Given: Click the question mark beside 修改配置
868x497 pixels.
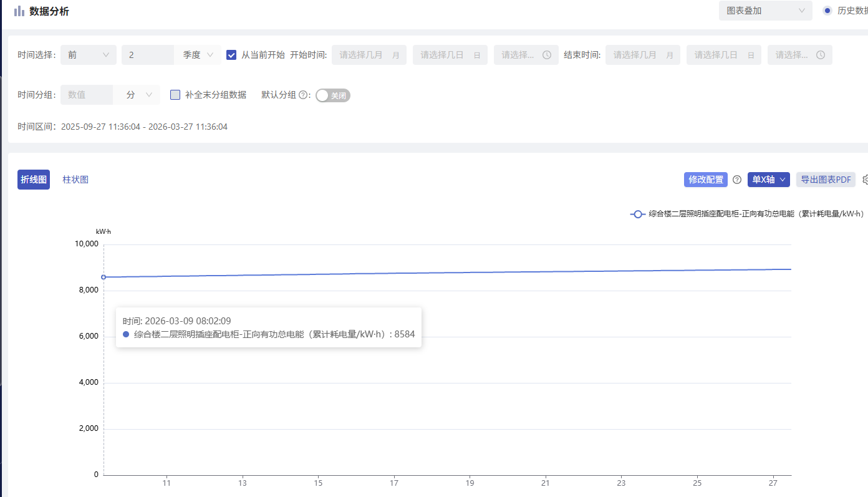Looking at the screenshot, I should 737,180.
